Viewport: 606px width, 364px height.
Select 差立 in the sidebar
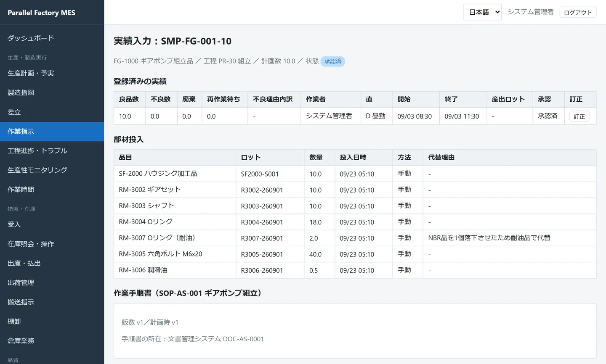(x=52, y=112)
